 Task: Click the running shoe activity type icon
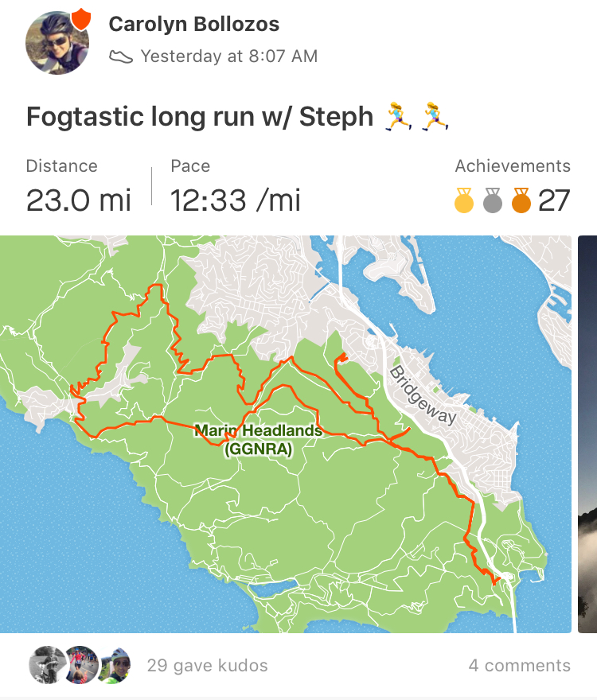pyautogui.click(x=121, y=56)
